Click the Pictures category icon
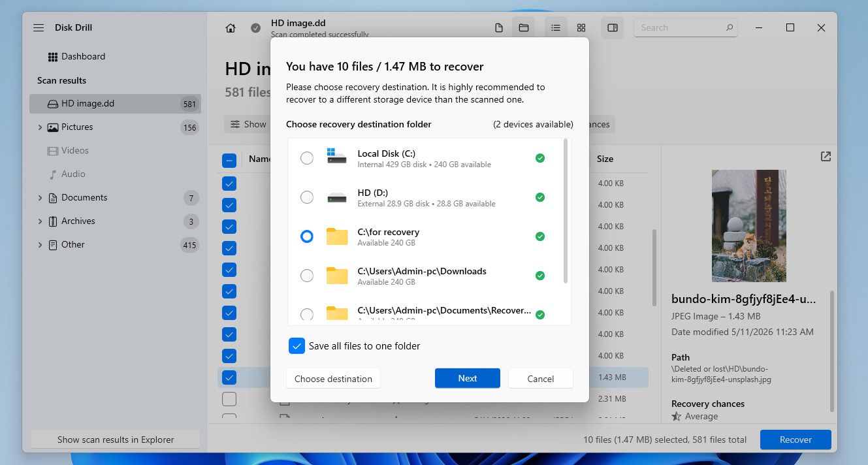This screenshot has width=868, height=465. click(x=53, y=127)
